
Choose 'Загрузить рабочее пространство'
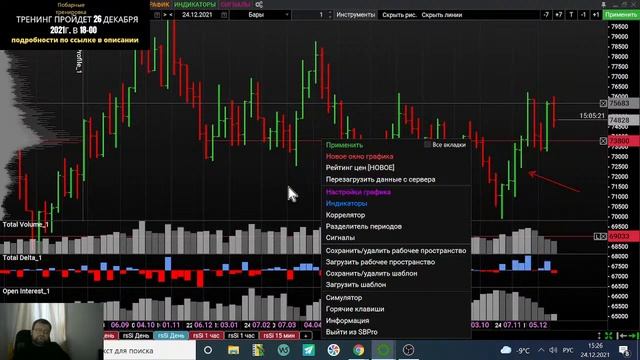pos(380,262)
